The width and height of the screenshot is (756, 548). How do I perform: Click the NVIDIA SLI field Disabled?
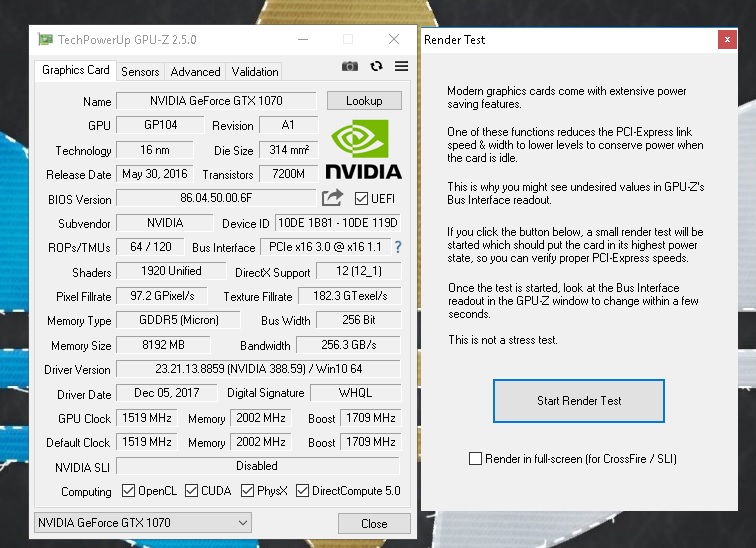tap(258, 466)
